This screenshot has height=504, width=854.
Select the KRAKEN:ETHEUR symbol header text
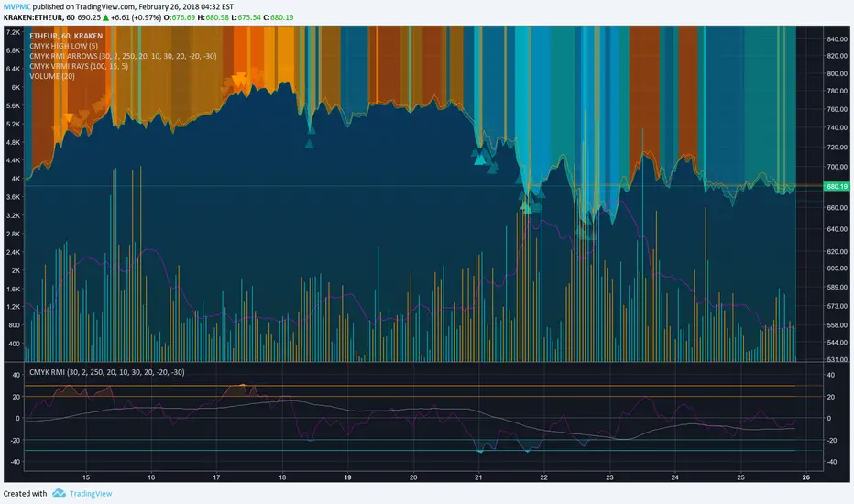coord(37,17)
